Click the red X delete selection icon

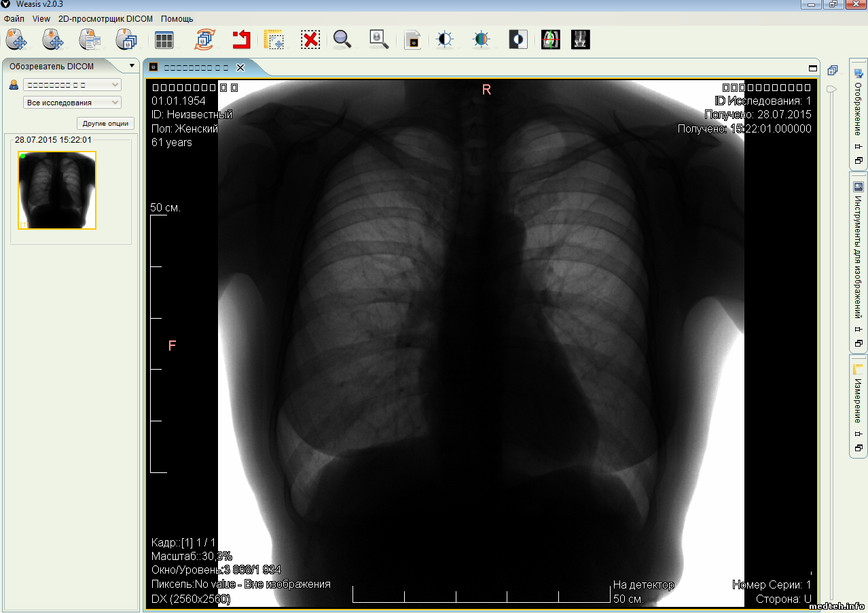pyautogui.click(x=310, y=40)
